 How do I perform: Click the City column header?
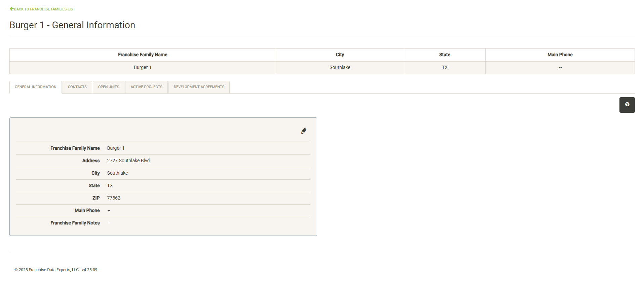pyautogui.click(x=340, y=55)
